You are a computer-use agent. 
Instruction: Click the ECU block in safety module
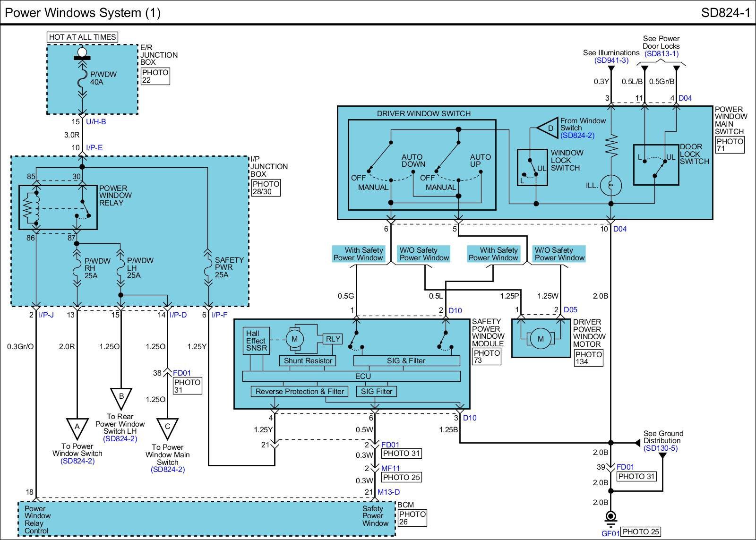point(351,376)
